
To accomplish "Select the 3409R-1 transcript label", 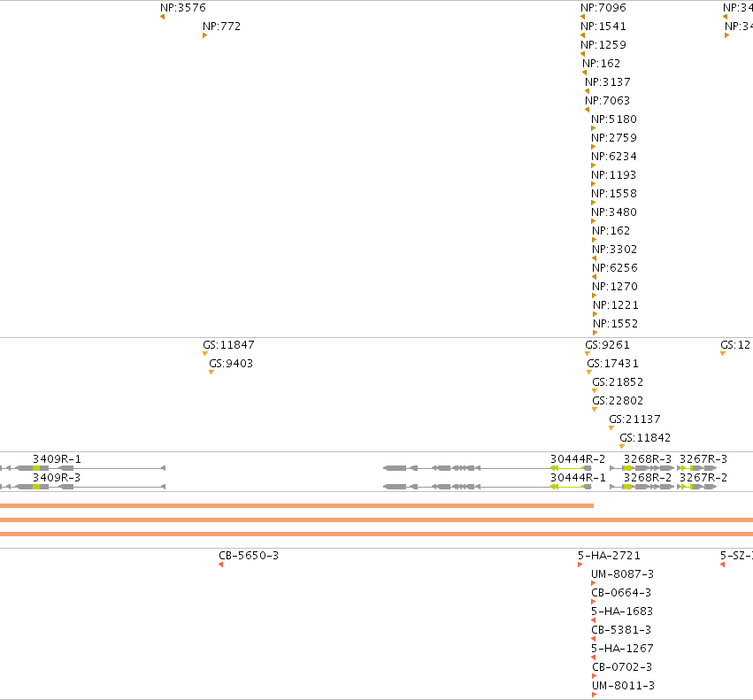I will 57,459.
